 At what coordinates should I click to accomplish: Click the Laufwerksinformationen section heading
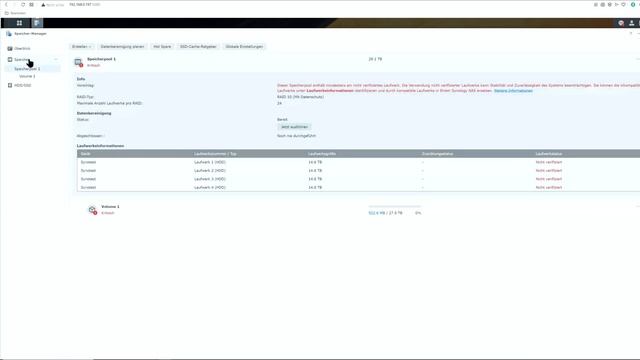click(x=100, y=146)
